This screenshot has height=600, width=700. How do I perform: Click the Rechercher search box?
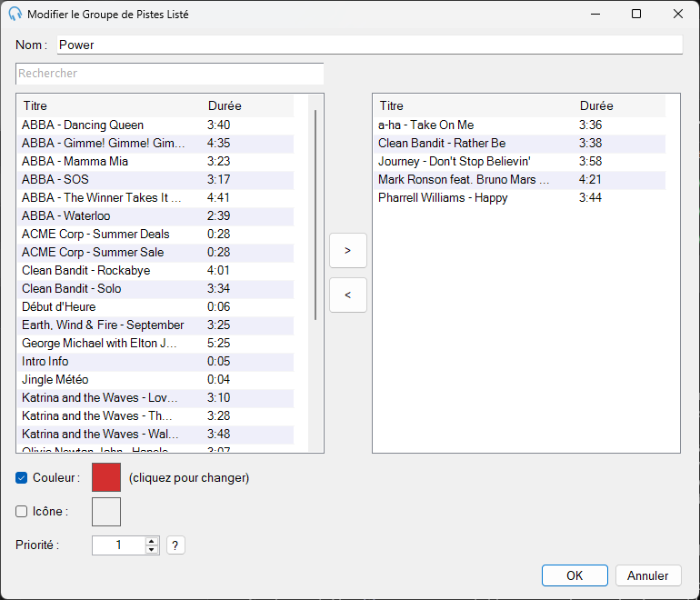(x=170, y=74)
